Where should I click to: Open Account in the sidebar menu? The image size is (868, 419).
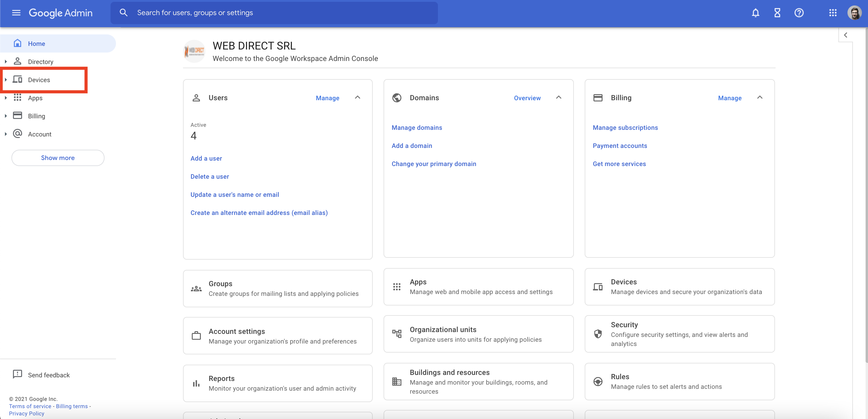pos(40,134)
